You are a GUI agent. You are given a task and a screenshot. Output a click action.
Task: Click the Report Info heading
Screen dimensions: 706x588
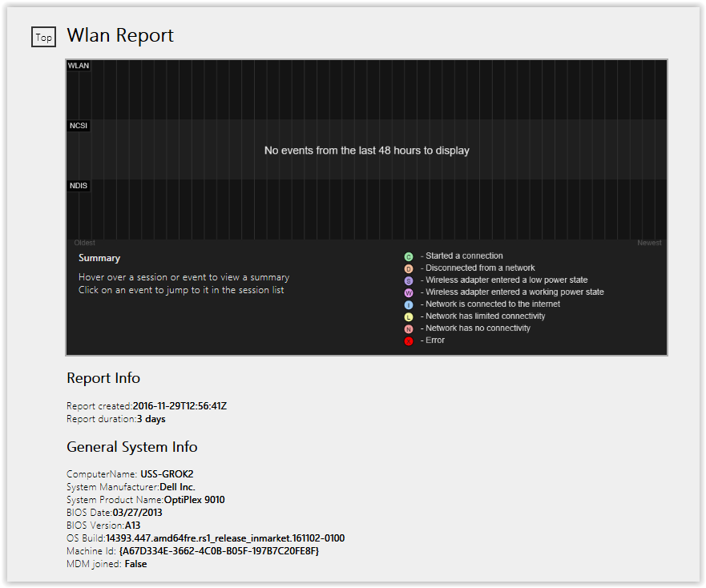pyautogui.click(x=103, y=378)
